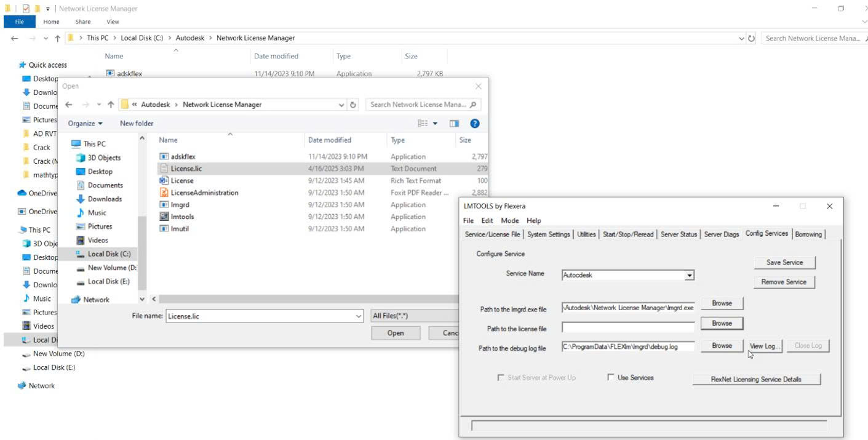
Task: Click the Save Service button
Action: [784, 262]
